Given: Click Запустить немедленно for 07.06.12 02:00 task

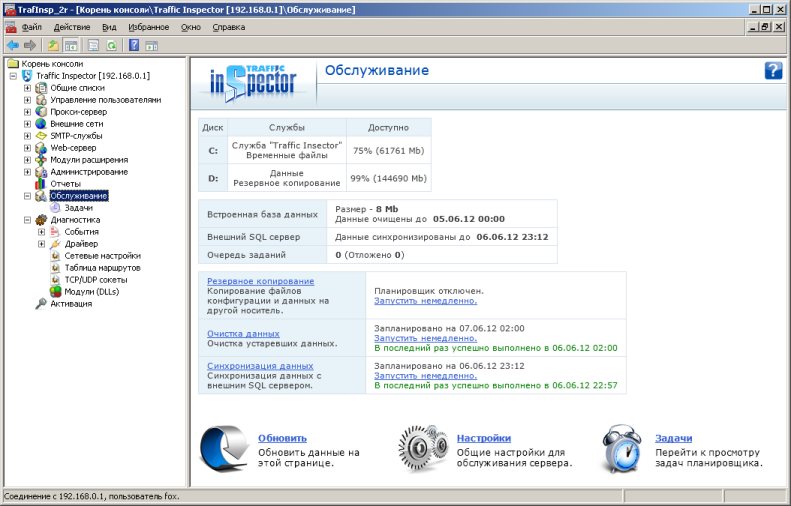Looking at the screenshot, I should pyautogui.click(x=425, y=338).
